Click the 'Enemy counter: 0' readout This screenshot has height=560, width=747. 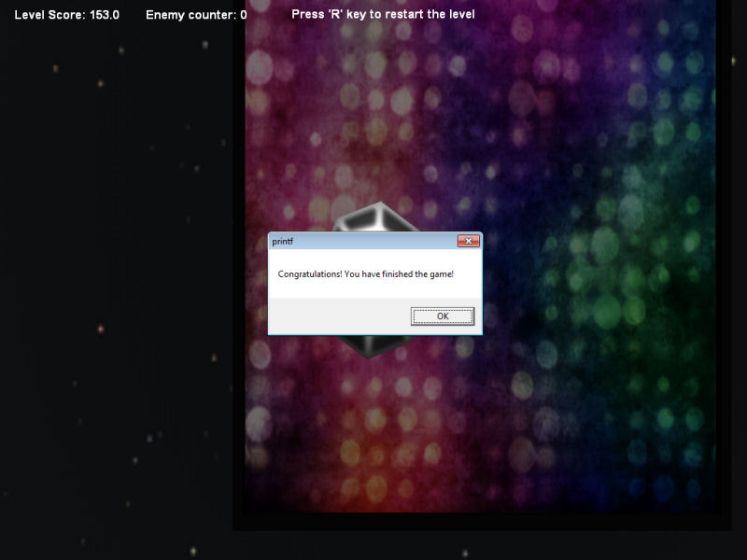coord(196,15)
